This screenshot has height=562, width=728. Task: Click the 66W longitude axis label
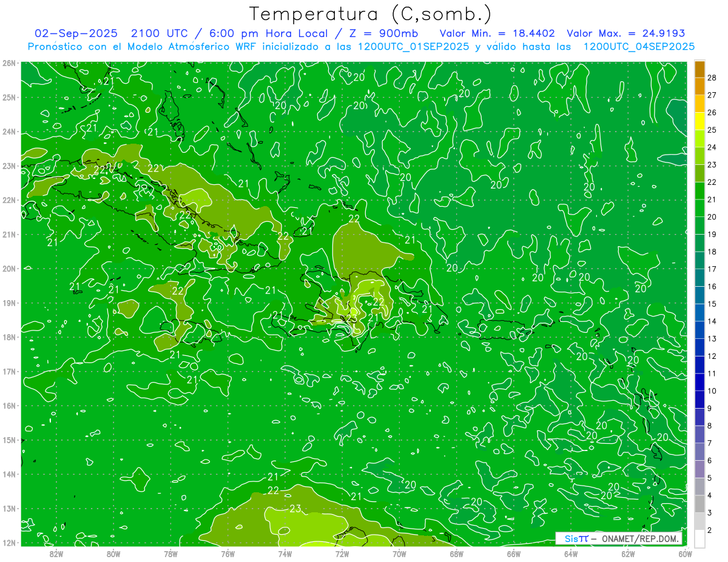tap(514, 554)
